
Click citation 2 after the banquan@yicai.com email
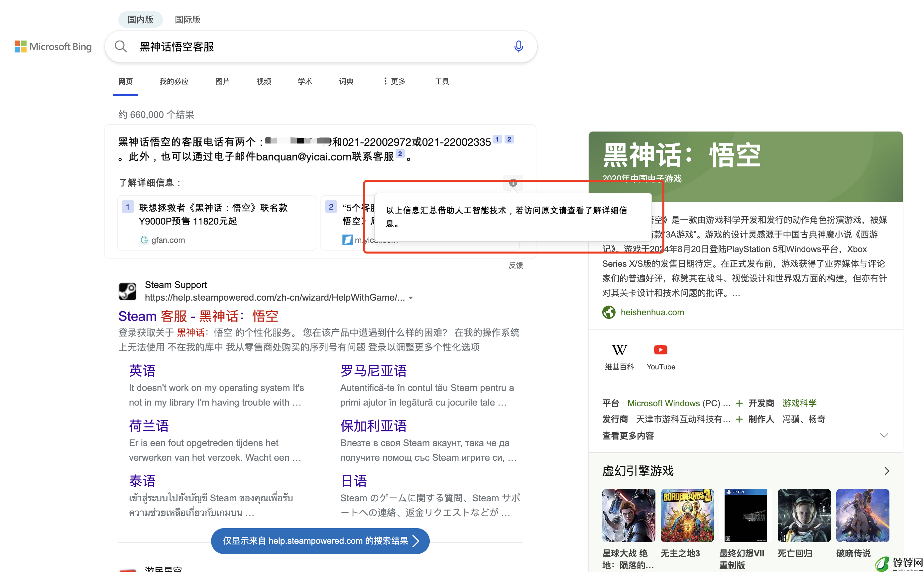point(400,154)
